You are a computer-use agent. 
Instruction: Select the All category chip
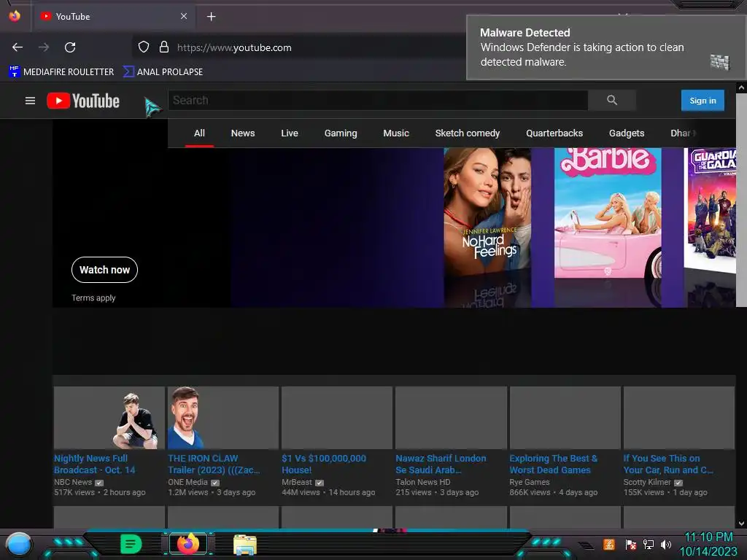(x=199, y=133)
